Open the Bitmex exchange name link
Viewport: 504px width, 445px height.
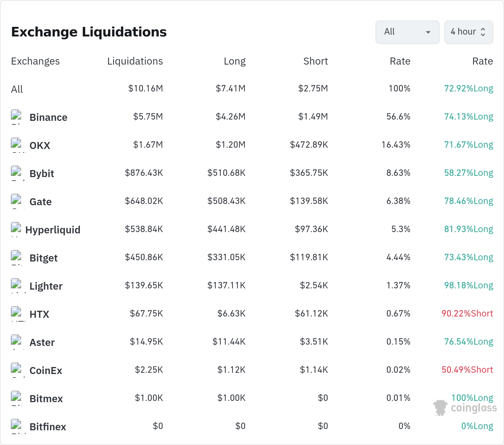[46, 399]
